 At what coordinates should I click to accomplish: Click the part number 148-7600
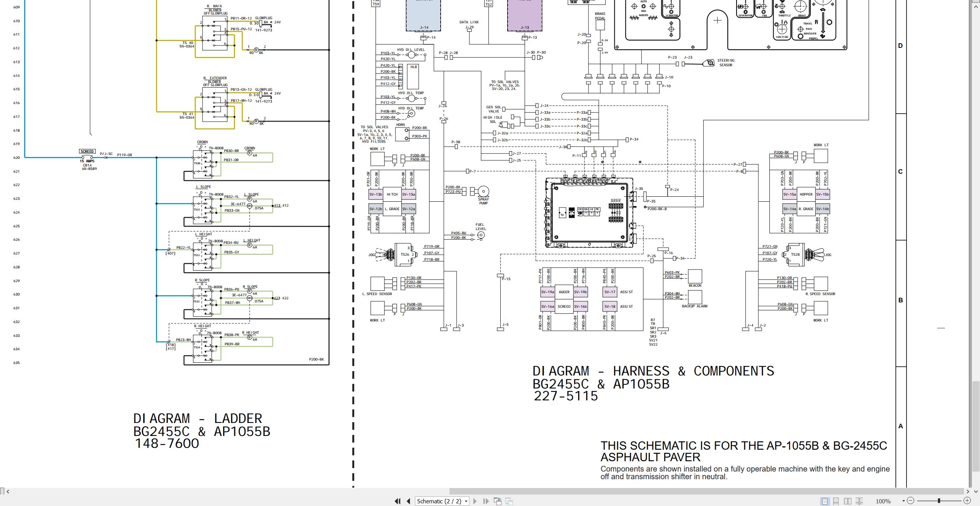point(167,444)
